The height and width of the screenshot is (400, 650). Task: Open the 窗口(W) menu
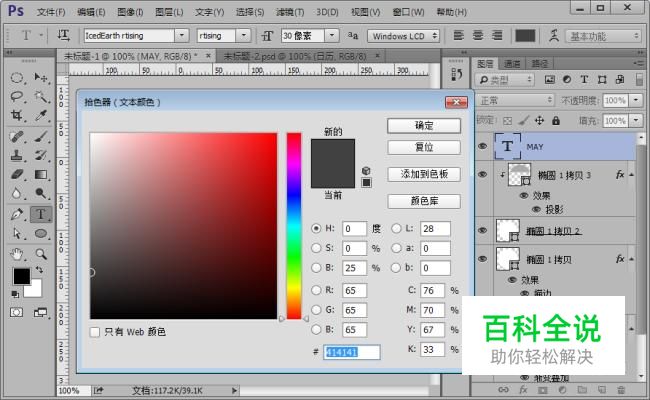click(x=408, y=12)
